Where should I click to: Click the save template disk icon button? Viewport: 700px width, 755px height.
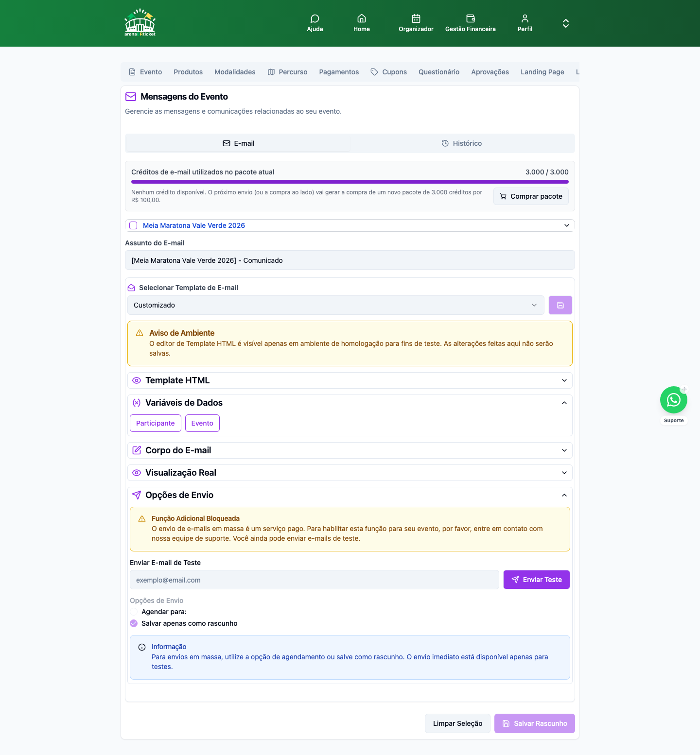coord(560,305)
